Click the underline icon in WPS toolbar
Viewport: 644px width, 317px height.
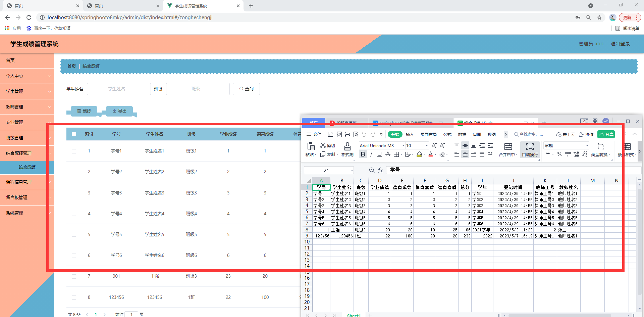(379, 154)
